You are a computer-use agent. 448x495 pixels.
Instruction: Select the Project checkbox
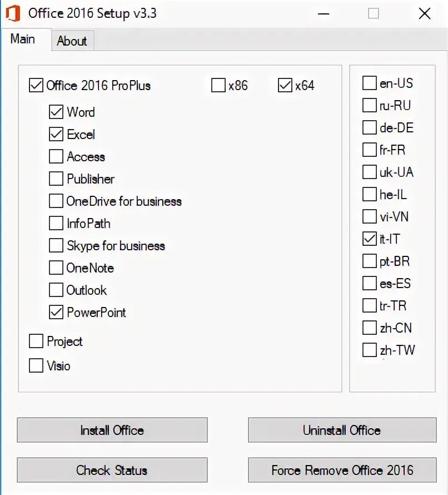click(36, 341)
